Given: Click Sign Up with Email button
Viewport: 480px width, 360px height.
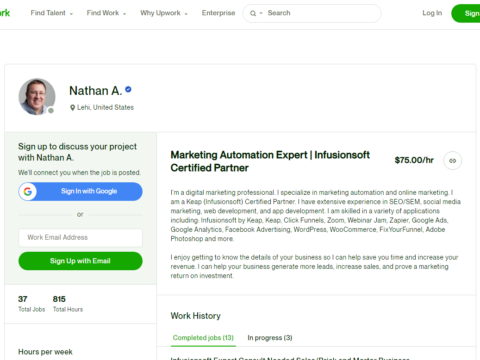Looking at the screenshot, I should tap(80, 261).
